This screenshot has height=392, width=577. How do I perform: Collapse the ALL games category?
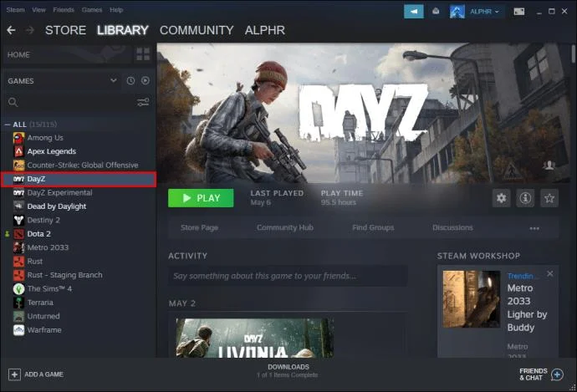(8, 125)
